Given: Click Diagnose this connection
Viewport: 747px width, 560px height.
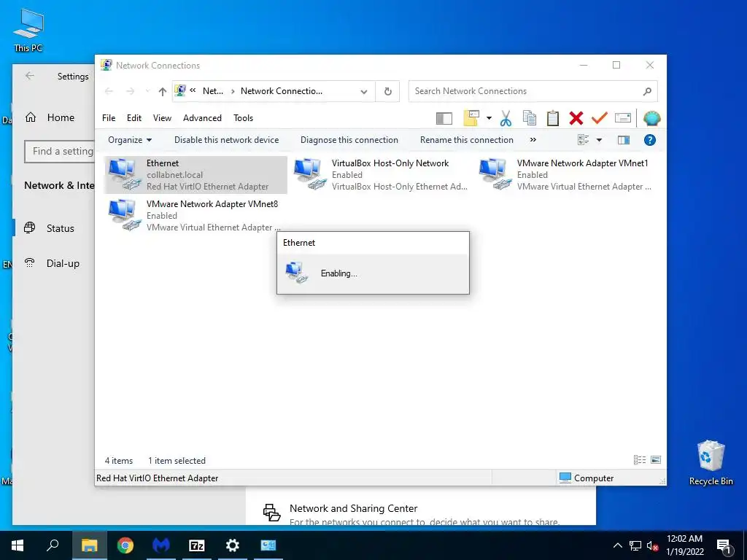Looking at the screenshot, I should (349, 140).
